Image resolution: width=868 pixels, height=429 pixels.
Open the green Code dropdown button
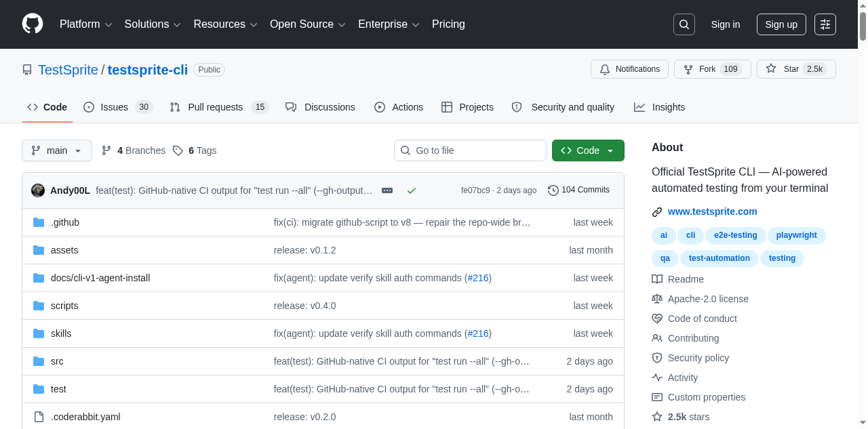(x=588, y=150)
